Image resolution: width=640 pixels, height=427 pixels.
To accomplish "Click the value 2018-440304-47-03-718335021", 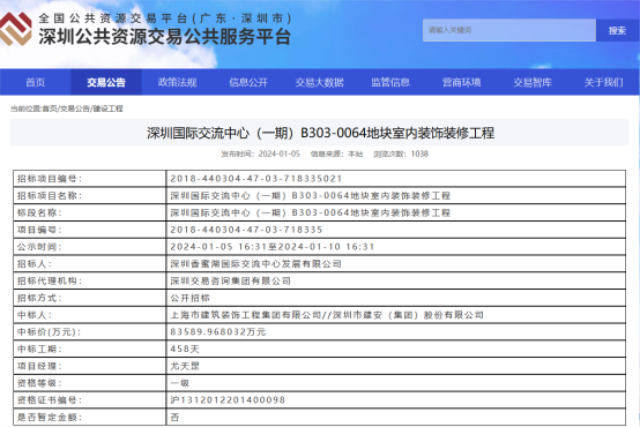I will coord(256,178).
